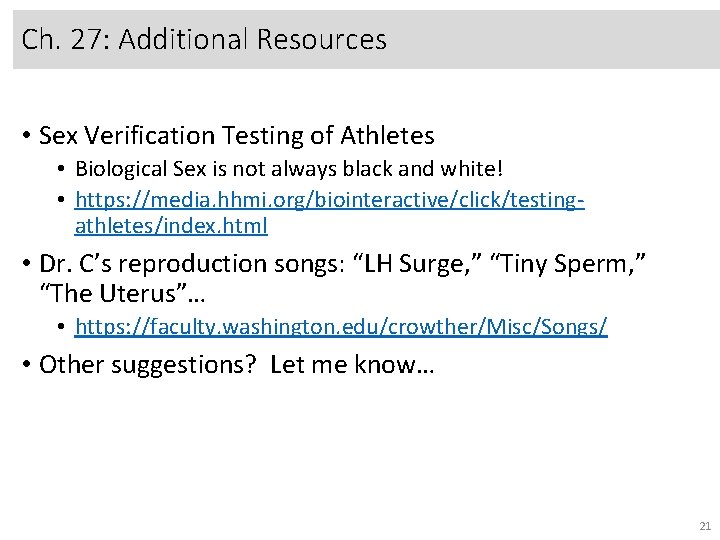The height and width of the screenshot is (540, 720).
Task: Click slide number 21 in corner
Action: [704, 526]
